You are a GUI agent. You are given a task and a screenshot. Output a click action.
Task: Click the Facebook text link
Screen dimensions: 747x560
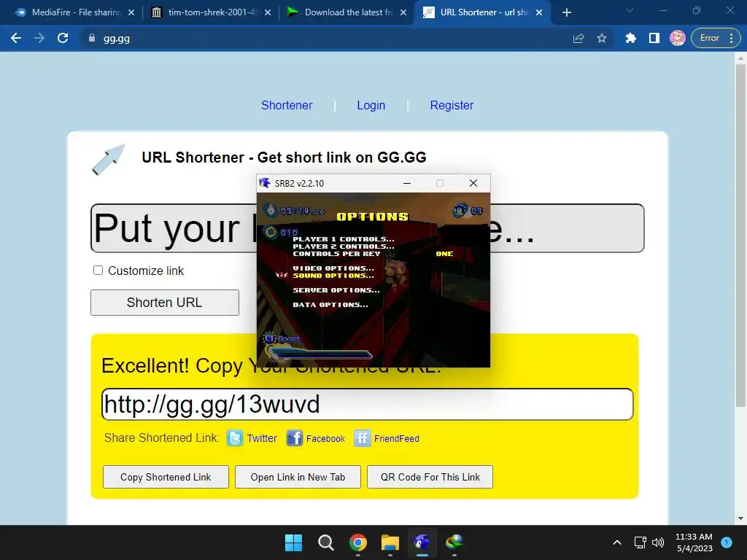tap(325, 438)
